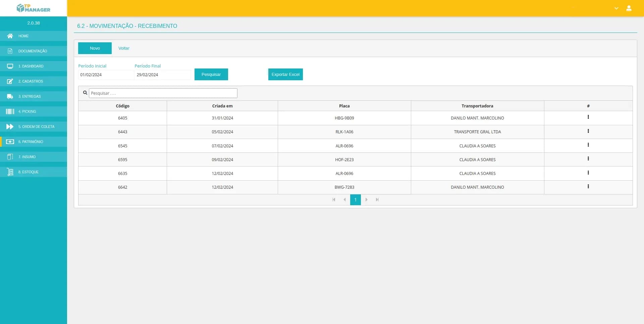The width and height of the screenshot is (644, 324).
Task: Click version label 2.0.38
Action: pos(34,23)
